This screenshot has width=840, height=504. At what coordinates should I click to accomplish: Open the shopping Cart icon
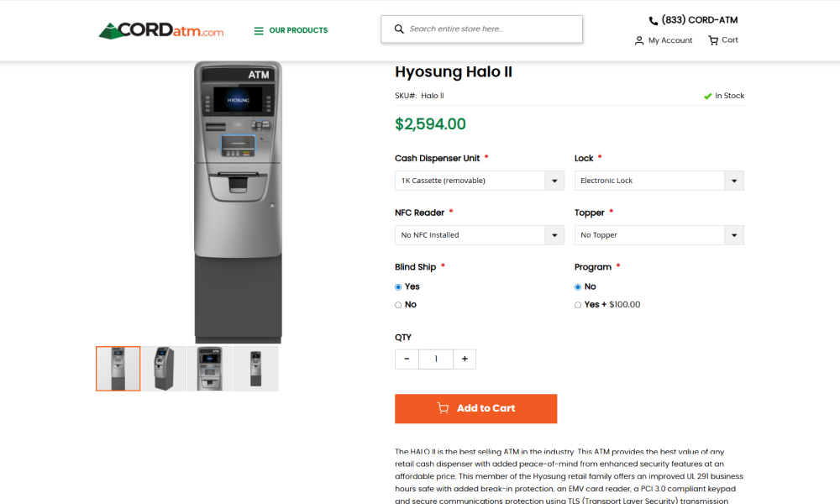point(713,40)
